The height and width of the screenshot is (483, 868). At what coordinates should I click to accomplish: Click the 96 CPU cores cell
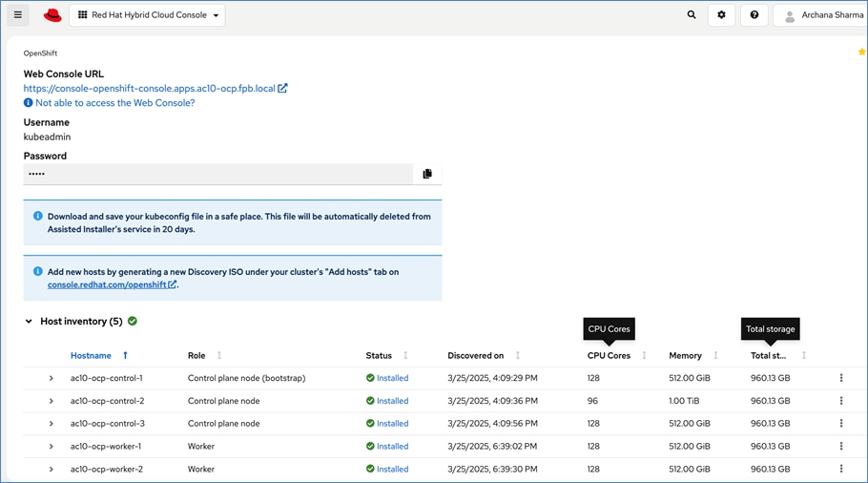592,401
